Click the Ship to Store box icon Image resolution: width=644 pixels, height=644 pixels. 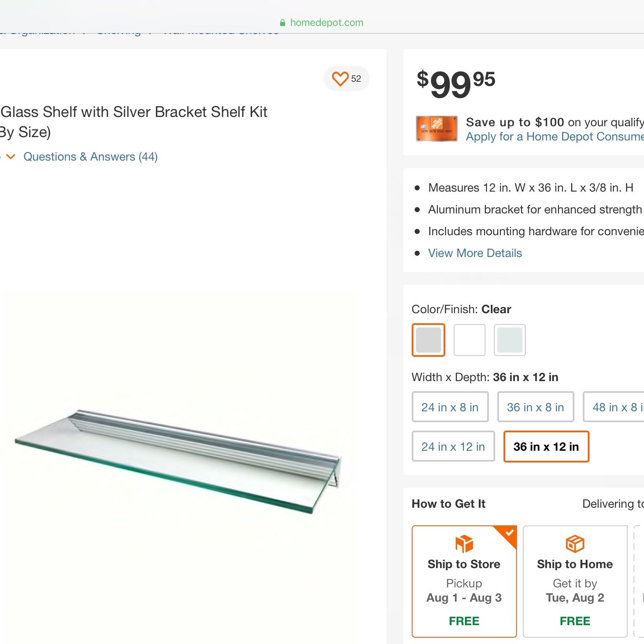[x=464, y=544]
